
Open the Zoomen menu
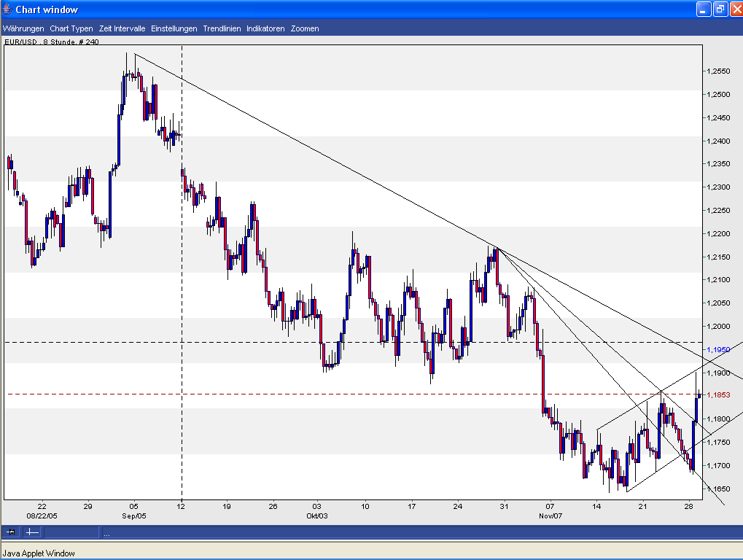point(304,28)
